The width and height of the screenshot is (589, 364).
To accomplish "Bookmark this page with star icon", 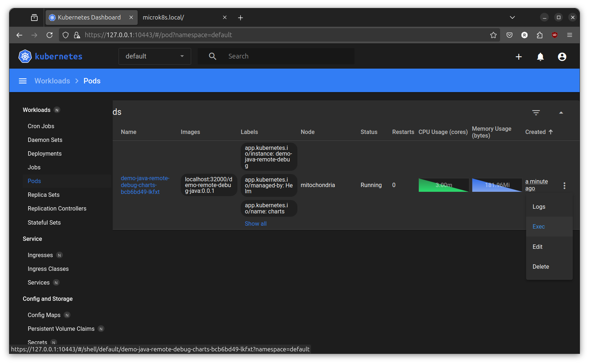I will point(493,35).
